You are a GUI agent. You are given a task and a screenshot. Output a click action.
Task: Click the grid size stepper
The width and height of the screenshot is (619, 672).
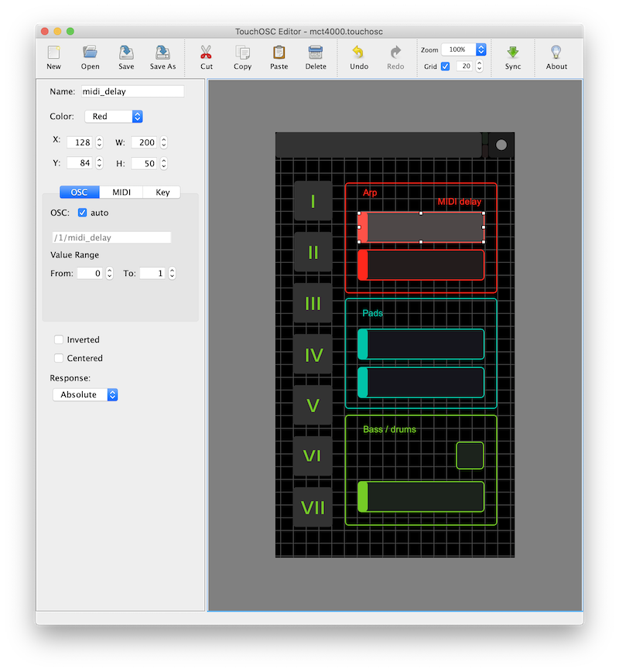tap(479, 66)
